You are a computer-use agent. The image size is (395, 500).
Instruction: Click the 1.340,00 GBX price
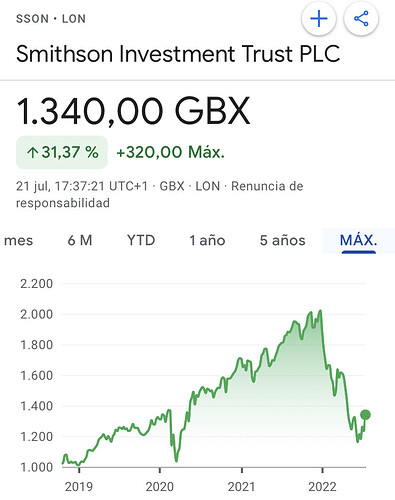tap(133, 111)
